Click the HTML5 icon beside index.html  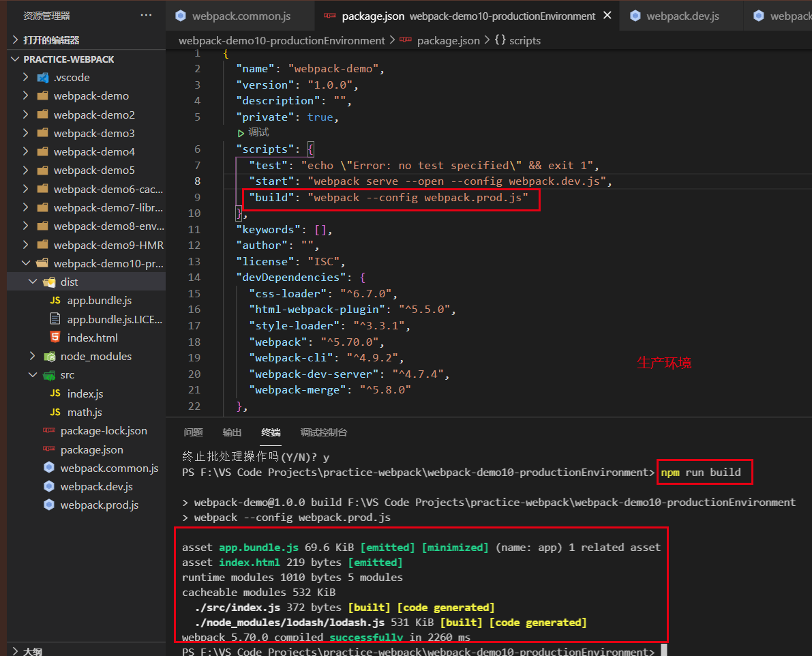click(x=55, y=338)
